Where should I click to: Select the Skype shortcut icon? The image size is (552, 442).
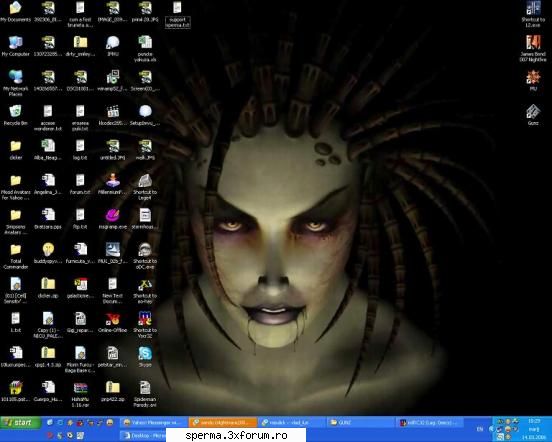click(145, 356)
